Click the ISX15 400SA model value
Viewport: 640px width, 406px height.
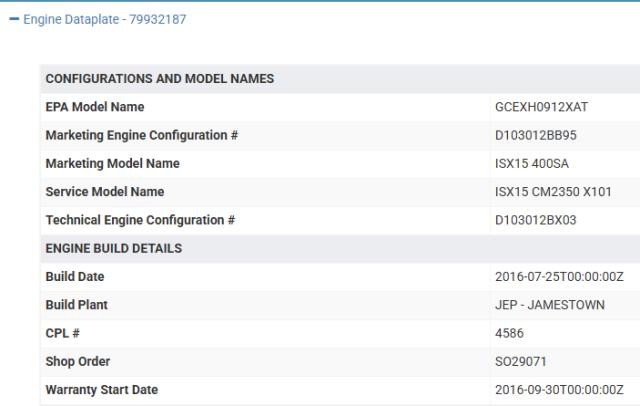point(533,164)
